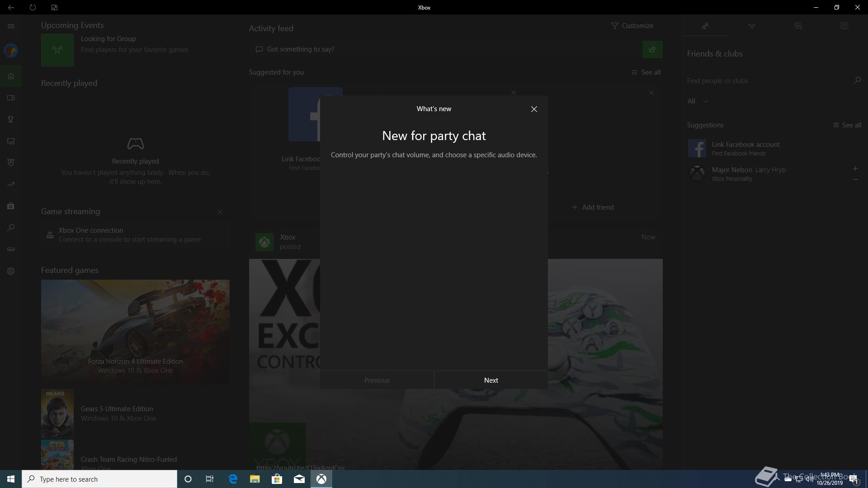Open Microsoft Store bag icon in sidebar
868x488 pixels.
point(11,206)
